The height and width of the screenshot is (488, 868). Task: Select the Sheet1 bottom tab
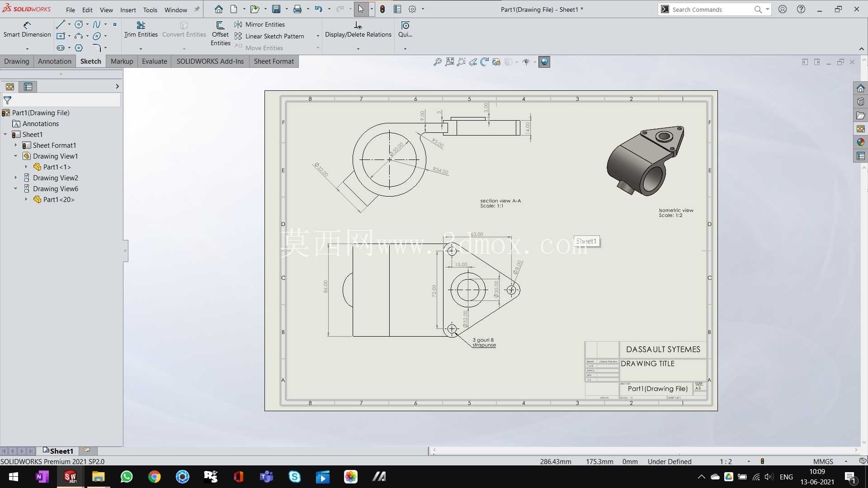click(x=58, y=451)
